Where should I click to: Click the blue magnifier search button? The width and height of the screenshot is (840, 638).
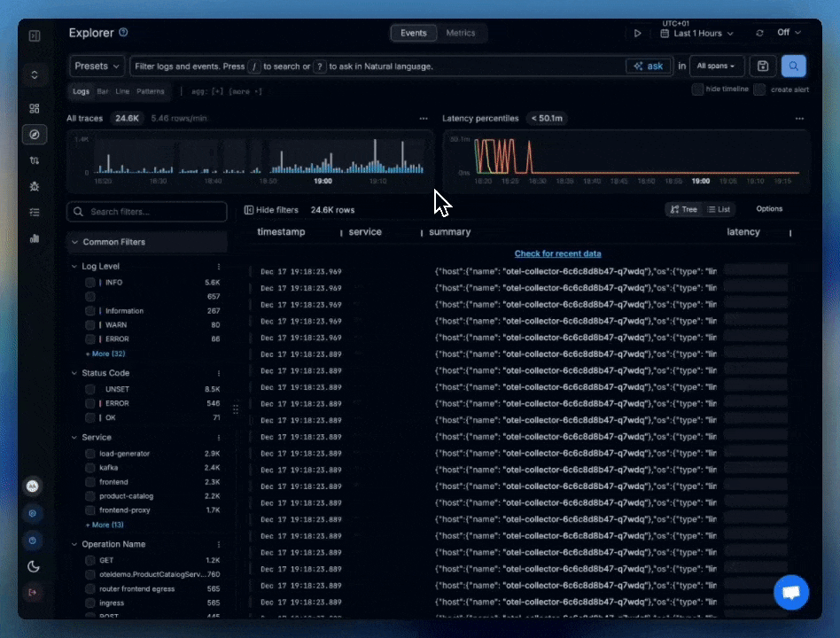pyautogui.click(x=793, y=66)
